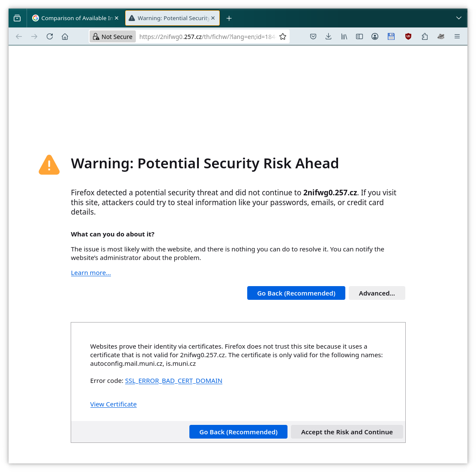476x472 pixels.
Task: Expand the list all tabs chevron
Action: pyautogui.click(x=459, y=18)
